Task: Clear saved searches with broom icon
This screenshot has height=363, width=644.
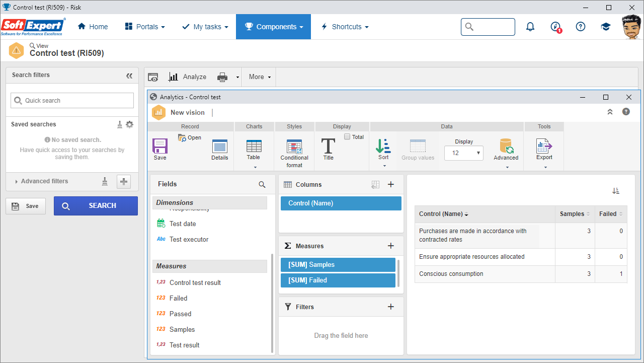Action: click(x=120, y=124)
